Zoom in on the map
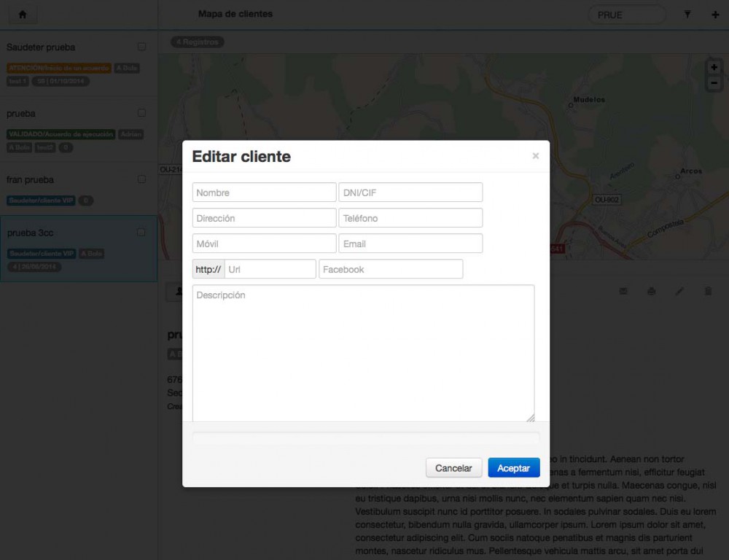 pyautogui.click(x=714, y=67)
